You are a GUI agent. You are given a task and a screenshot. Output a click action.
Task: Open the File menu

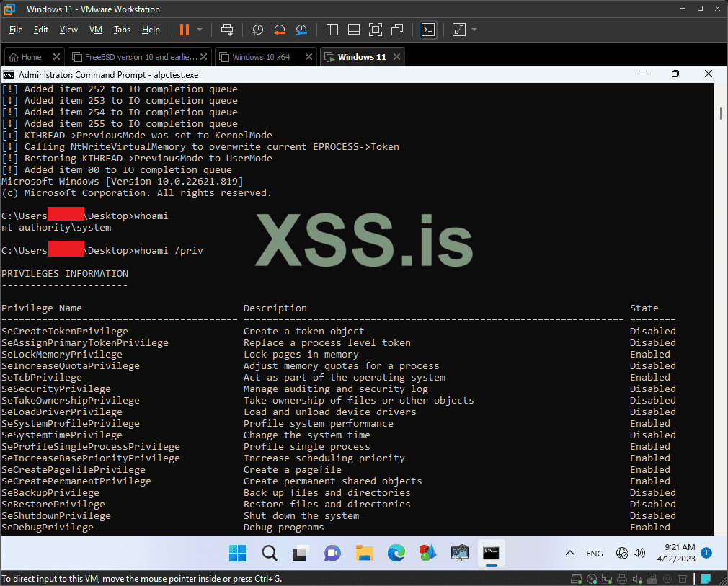16,30
